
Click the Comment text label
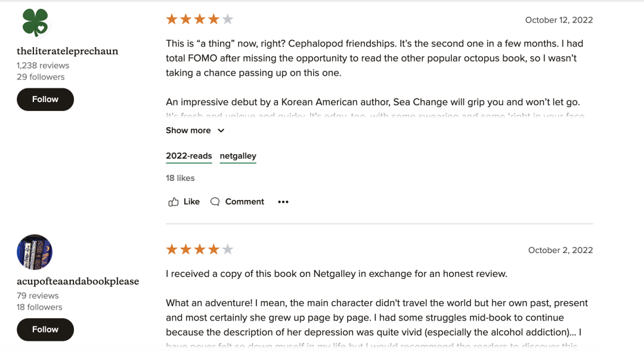click(x=244, y=202)
